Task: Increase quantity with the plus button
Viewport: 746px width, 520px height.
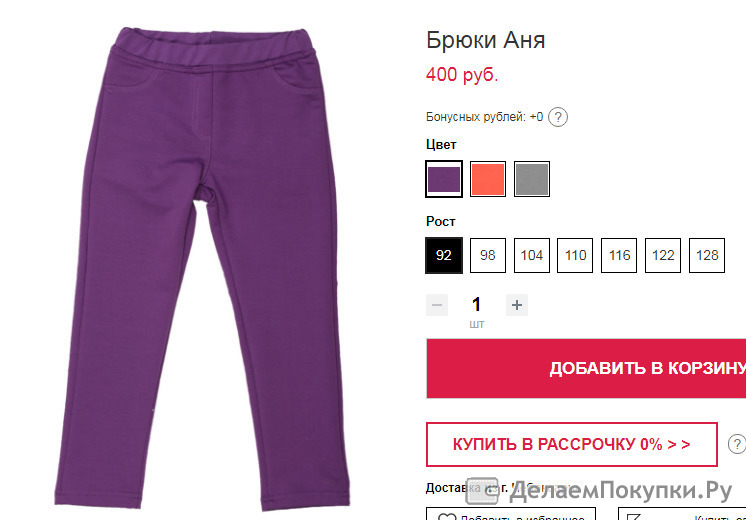Action: [x=517, y=305]
